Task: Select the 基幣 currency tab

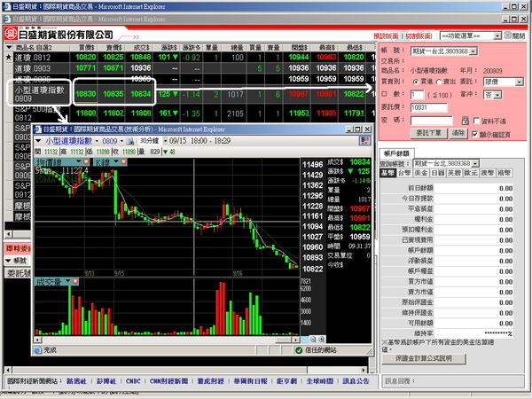Action: (x=387, y=173)
